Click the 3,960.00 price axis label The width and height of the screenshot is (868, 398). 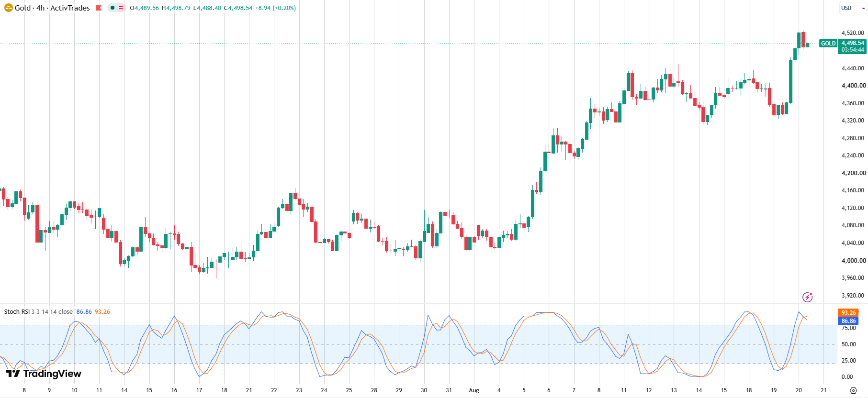pos(853,278)
